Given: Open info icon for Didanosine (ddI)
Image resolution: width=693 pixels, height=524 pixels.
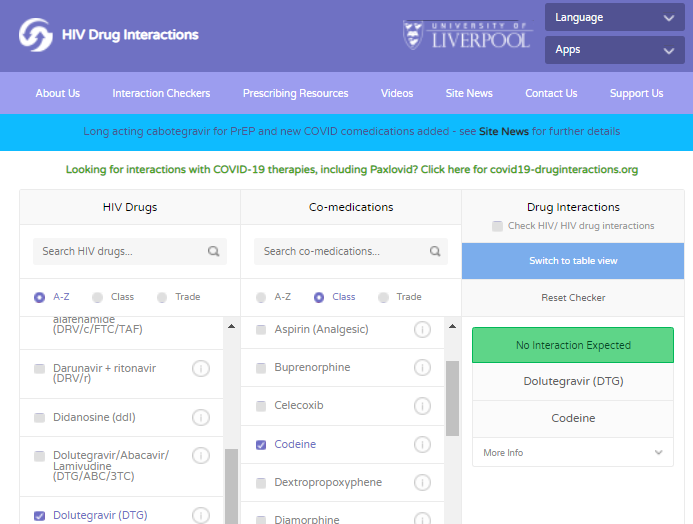Looking at the screenshot, I should click(x=201, y=418).
